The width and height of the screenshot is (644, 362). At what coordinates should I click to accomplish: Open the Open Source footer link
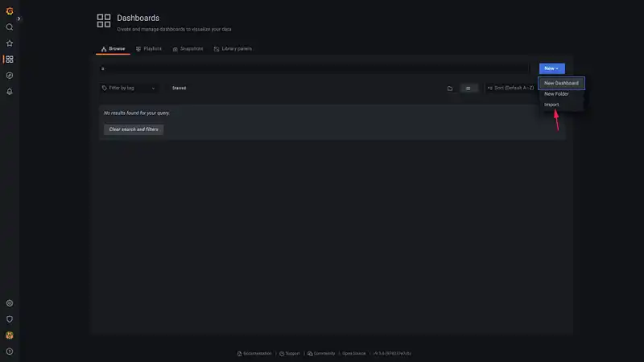pyautogui.click(x=353, y=353)
